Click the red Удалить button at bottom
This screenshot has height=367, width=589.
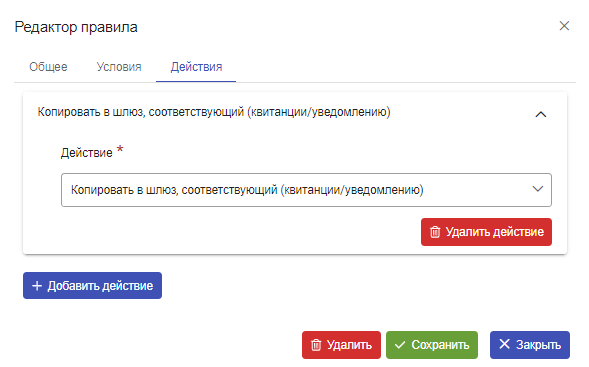click(341, 345)
